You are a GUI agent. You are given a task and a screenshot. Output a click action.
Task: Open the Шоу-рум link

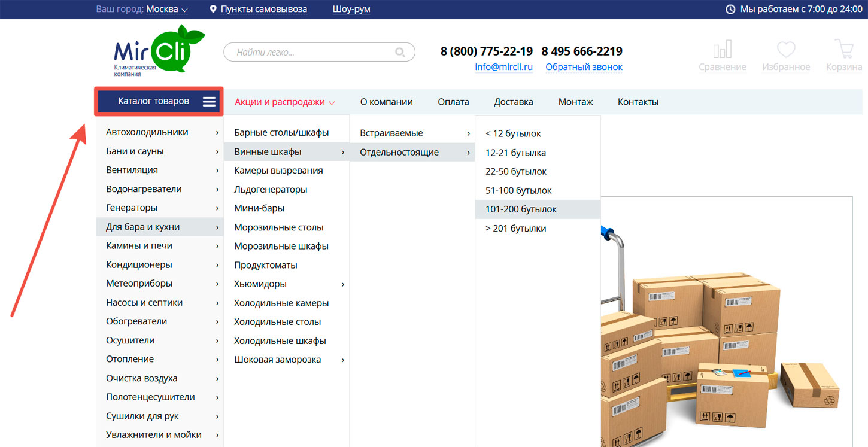(x=351, y=9)
